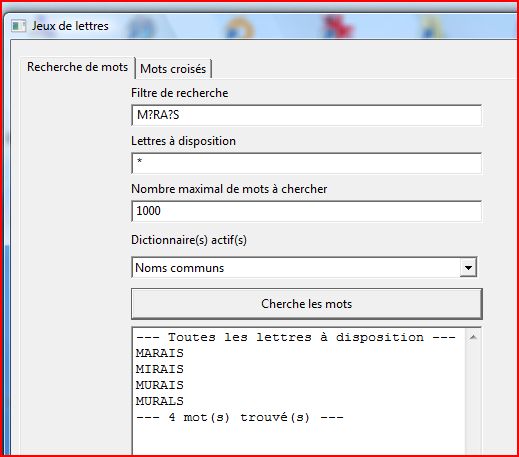
Task: Click the Nombre maximal de mots field
Action: (306, 211)
